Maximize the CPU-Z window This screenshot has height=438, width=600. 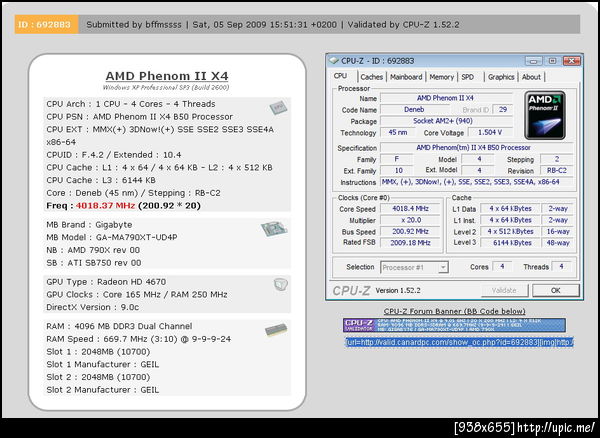pyautogui.click(x=552, y=61)
